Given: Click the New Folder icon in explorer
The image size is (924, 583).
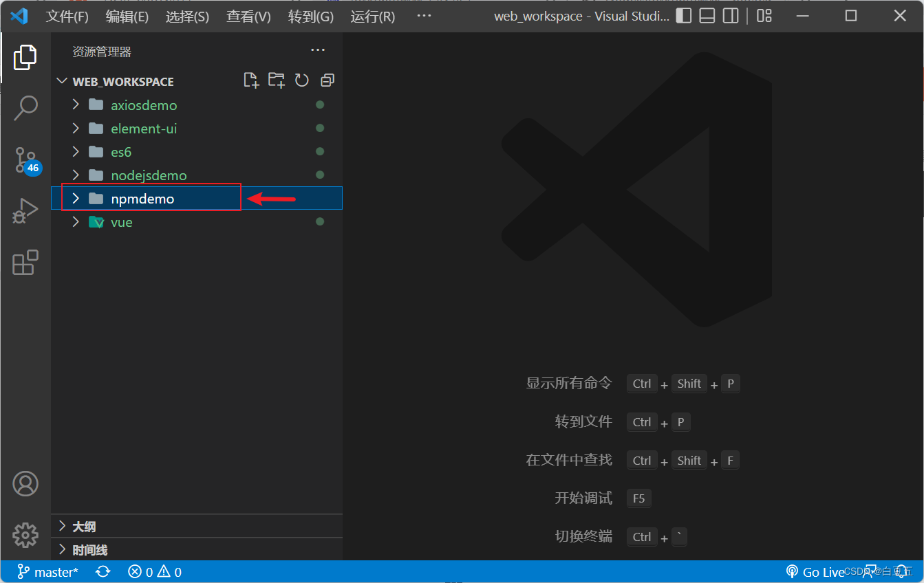Looking at the screenshot, I should click(x=277, y=80).
